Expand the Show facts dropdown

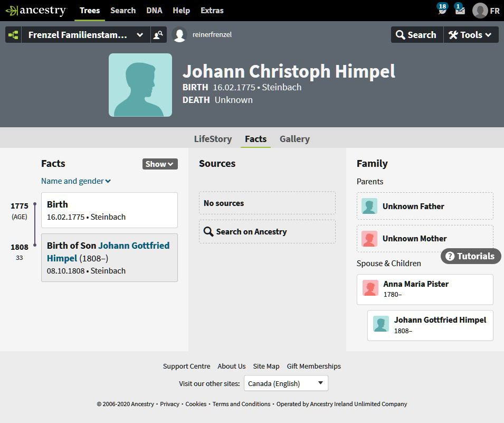pyautogui.click(x=160, y=164)
